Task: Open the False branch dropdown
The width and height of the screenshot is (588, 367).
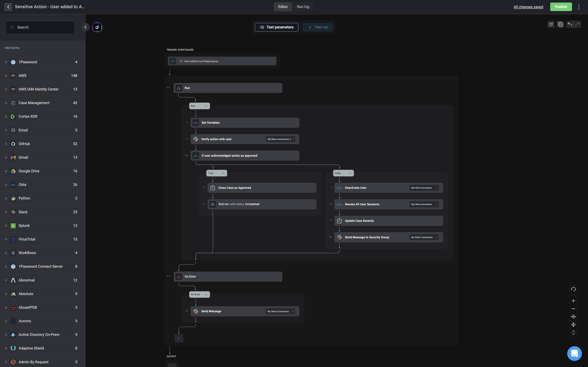Action: [343, 173]
